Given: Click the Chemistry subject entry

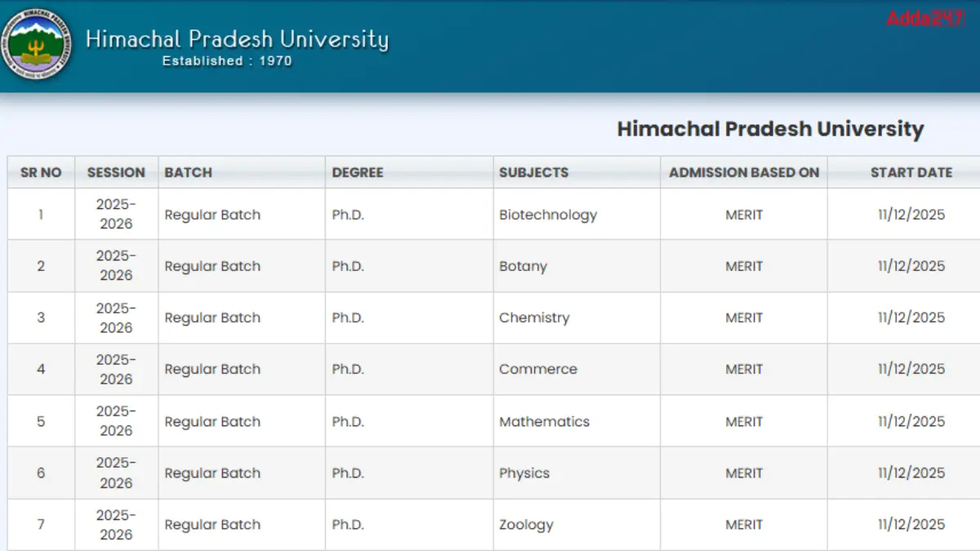Looking at the screenshot, I should click(x=534, y=318).
